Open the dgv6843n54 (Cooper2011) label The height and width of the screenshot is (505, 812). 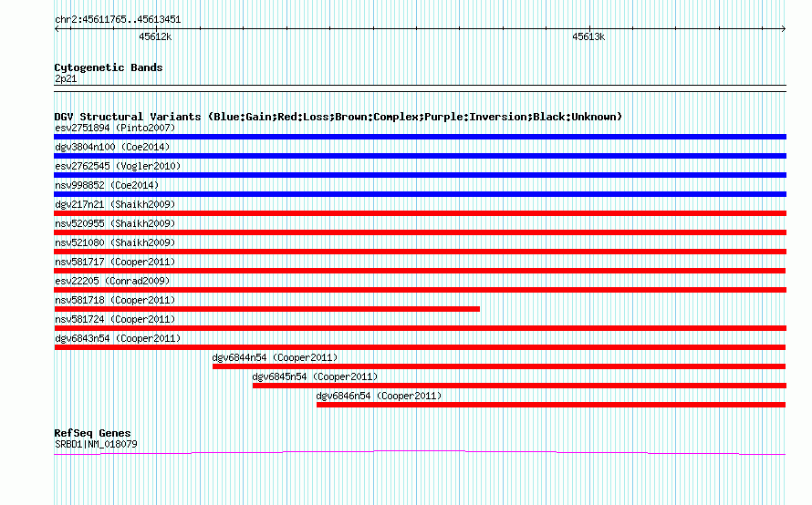point(118,338)
